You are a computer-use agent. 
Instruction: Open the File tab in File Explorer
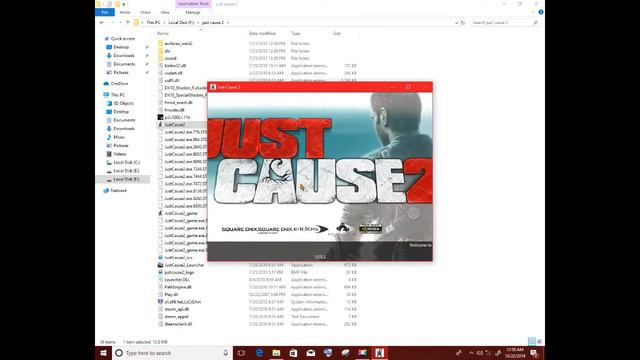[104, 12]
